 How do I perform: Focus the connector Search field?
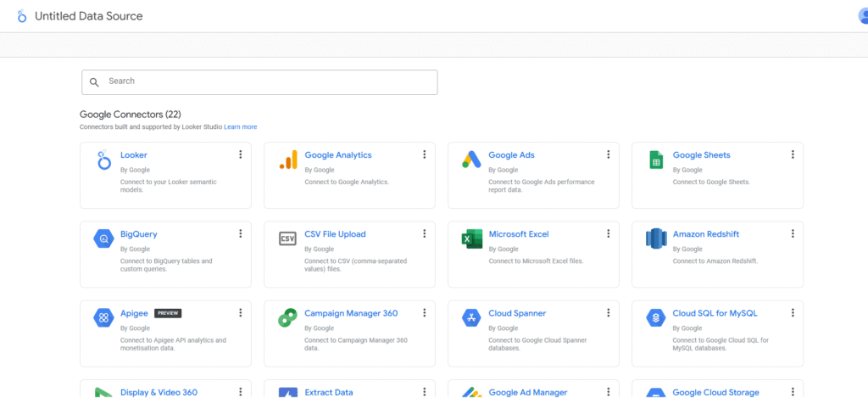(259, 82)
